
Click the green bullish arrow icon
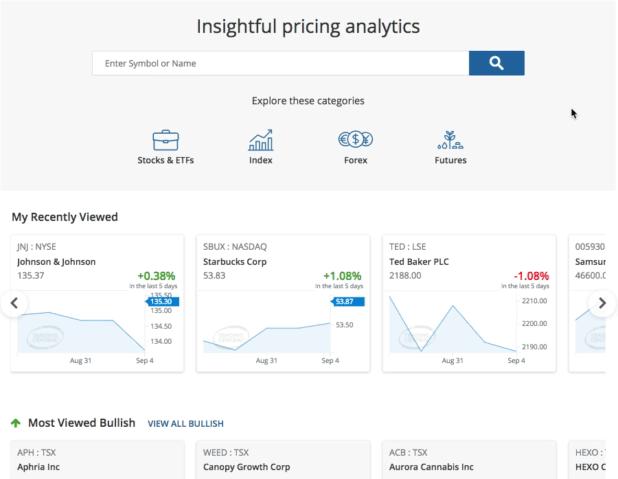[16, 423]
